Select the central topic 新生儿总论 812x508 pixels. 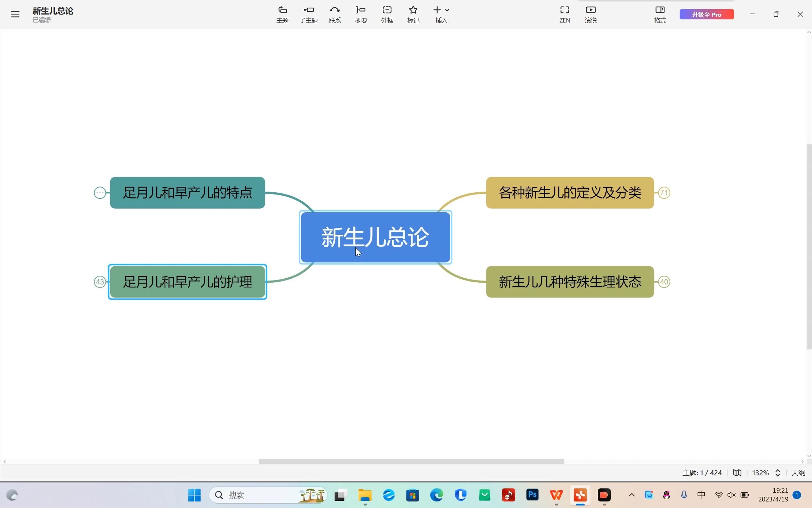[375, 237]
